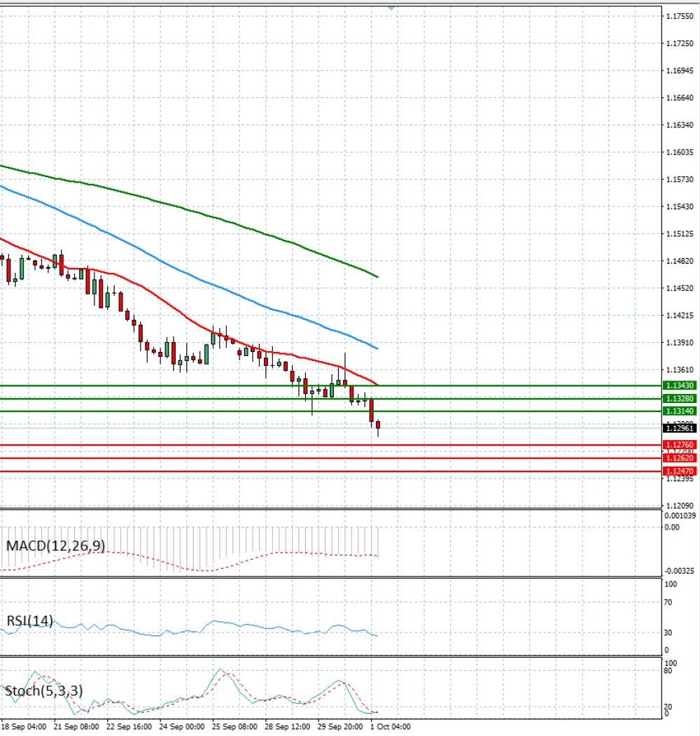The height and width of the screenshot is (736, 700).
Task: Click the 1 Oct 04:00 time label
Action: click(391, 727)
